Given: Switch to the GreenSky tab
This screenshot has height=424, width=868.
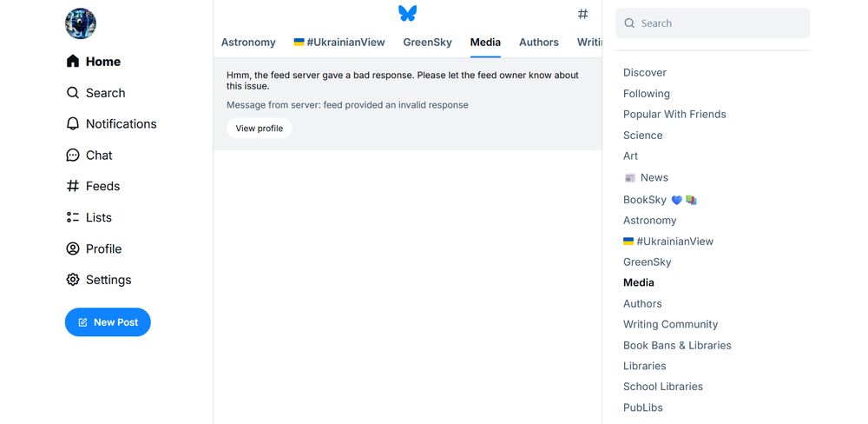Looking at the screenshot, I should (x=427, y=42).
